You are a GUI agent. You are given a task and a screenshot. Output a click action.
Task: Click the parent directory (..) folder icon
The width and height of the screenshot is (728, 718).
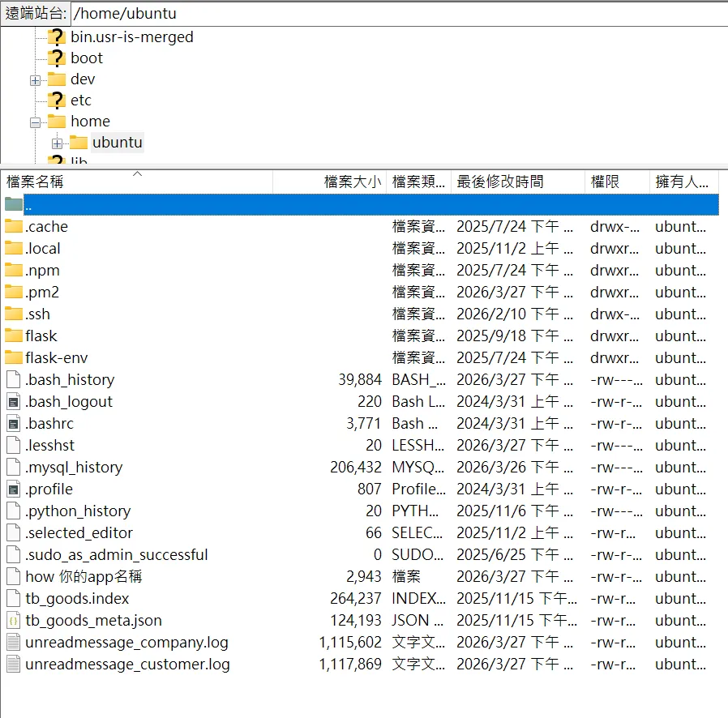point(14,205)
